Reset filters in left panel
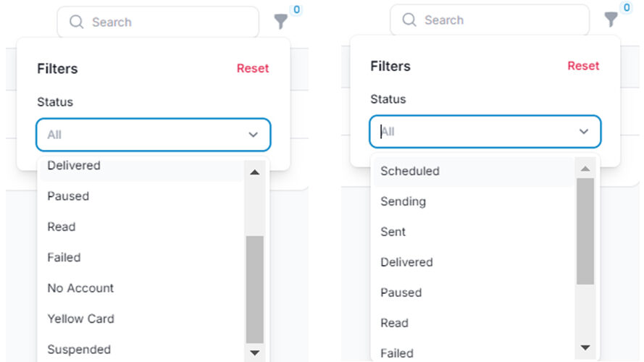The image size is (644, 362). 253,68
